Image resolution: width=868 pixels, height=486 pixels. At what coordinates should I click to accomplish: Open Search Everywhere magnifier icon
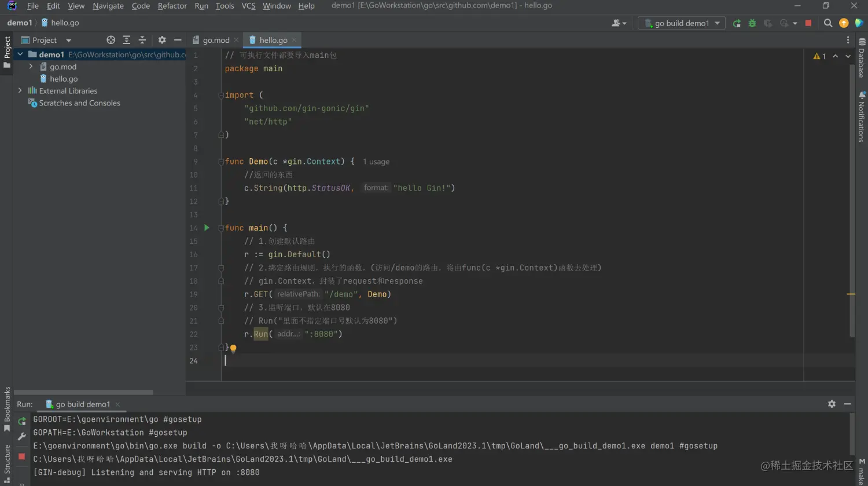[828, 23]
